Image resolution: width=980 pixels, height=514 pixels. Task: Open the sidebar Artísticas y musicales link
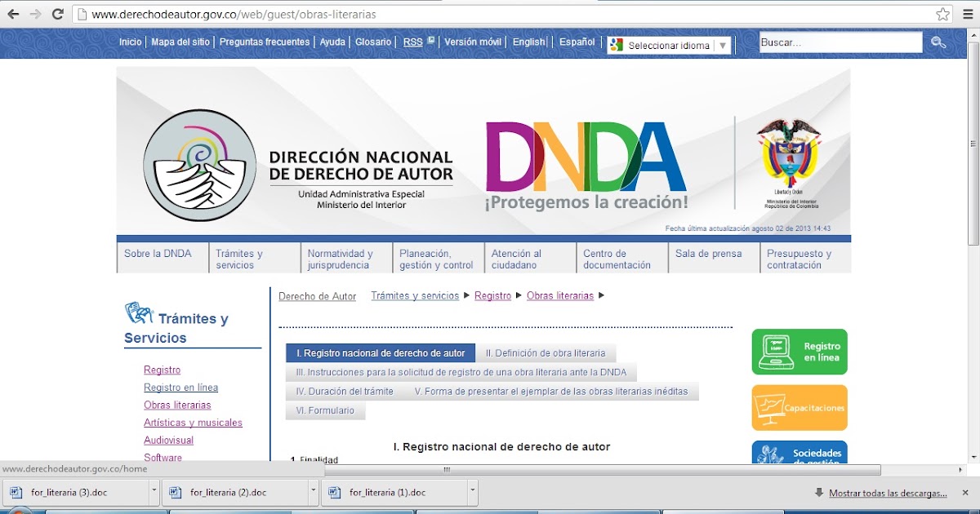click(193, 423)
